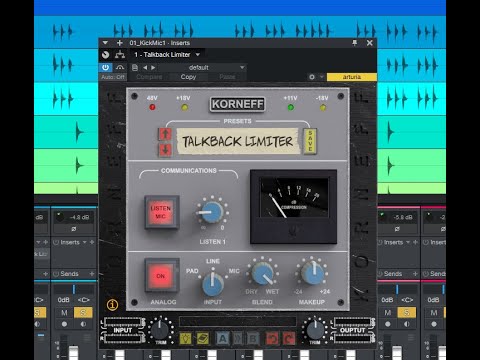Viewport: 480px width, 360px height.
Task: Go to next preset with right arrow
Action: pos(153,68)
